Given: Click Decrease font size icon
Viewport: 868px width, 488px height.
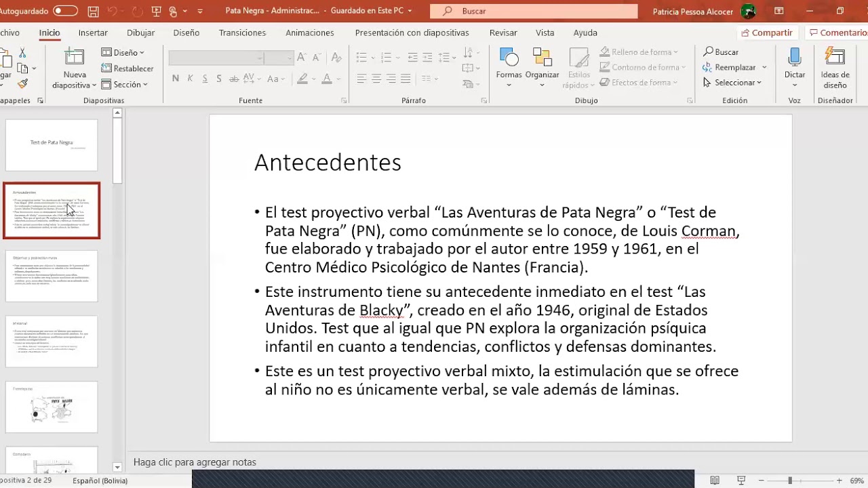Looking at the screenshot, I should (x=318, y=58).
